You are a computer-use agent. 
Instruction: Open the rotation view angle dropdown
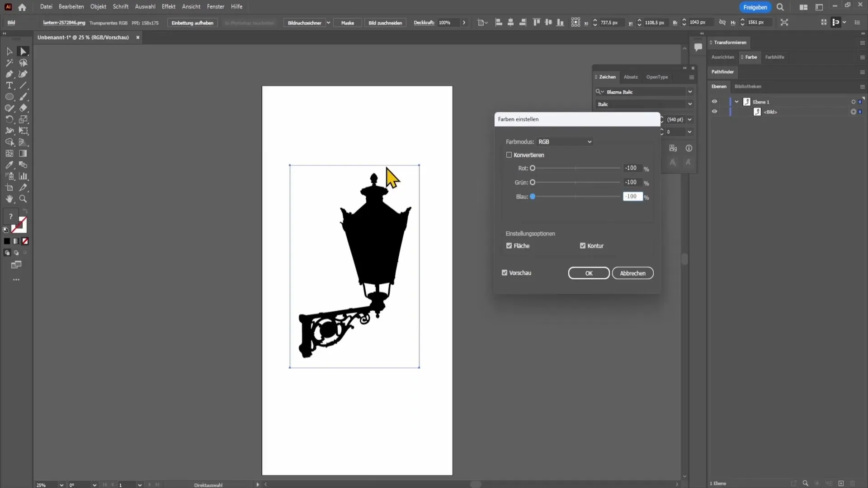(x=94, y=485)
